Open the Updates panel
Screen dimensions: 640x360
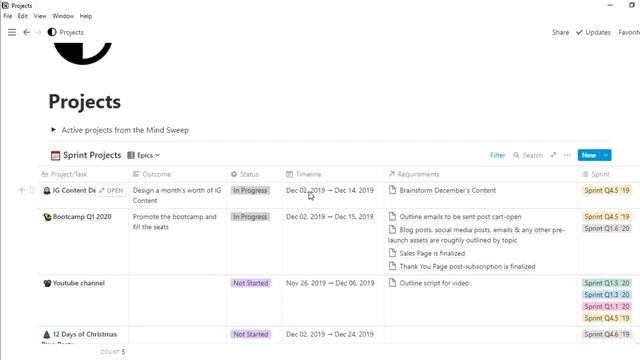tap(593, 32)
